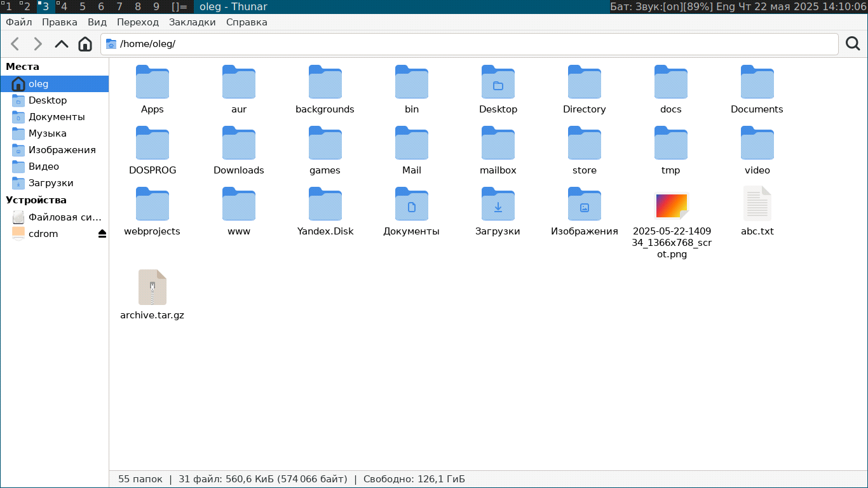Open the Вид menu
Viewport: 868px width, 488px height.
click(x=97, y=22)
